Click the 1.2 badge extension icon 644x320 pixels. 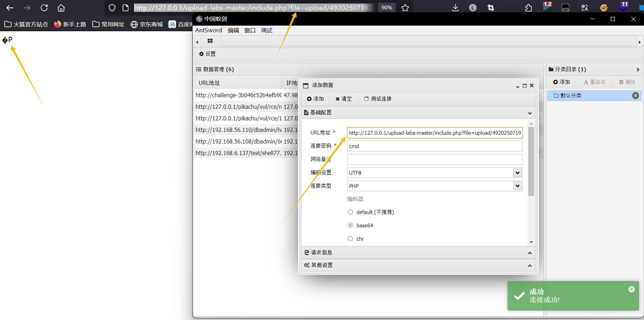click(x=547, y=7)
